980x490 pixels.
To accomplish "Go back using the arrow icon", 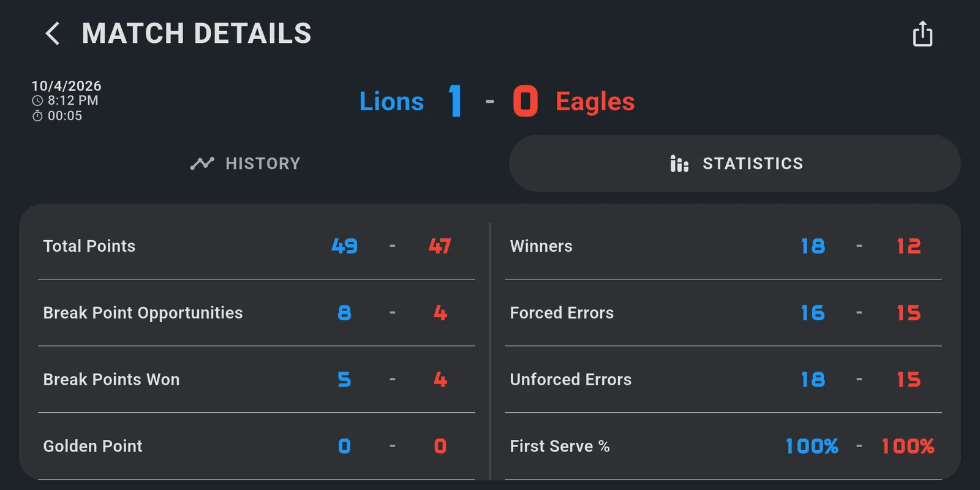I will point(53,33).
